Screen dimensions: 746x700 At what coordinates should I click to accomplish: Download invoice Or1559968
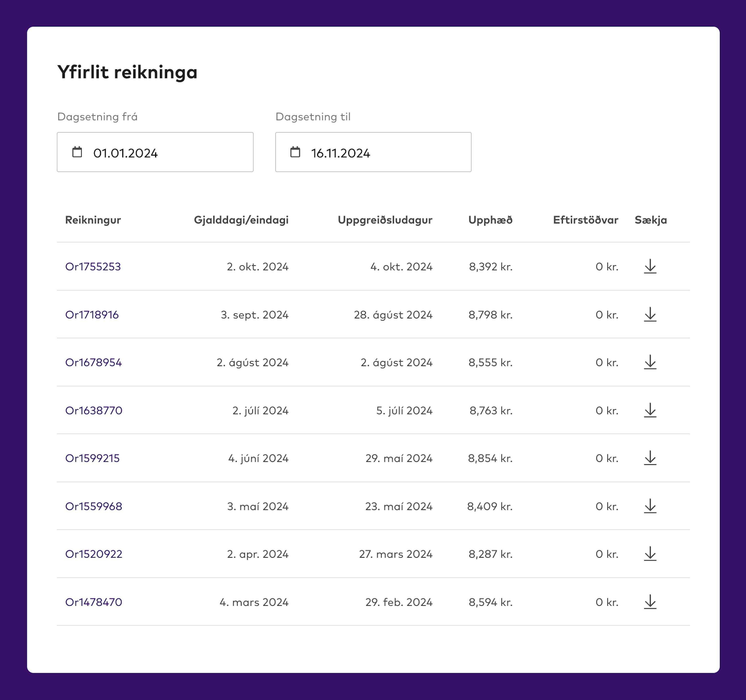650,506
